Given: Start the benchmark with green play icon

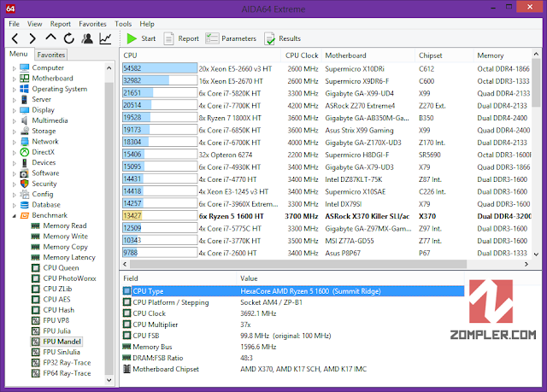Looking at the screenshot, I should click(x=132, y=38).
